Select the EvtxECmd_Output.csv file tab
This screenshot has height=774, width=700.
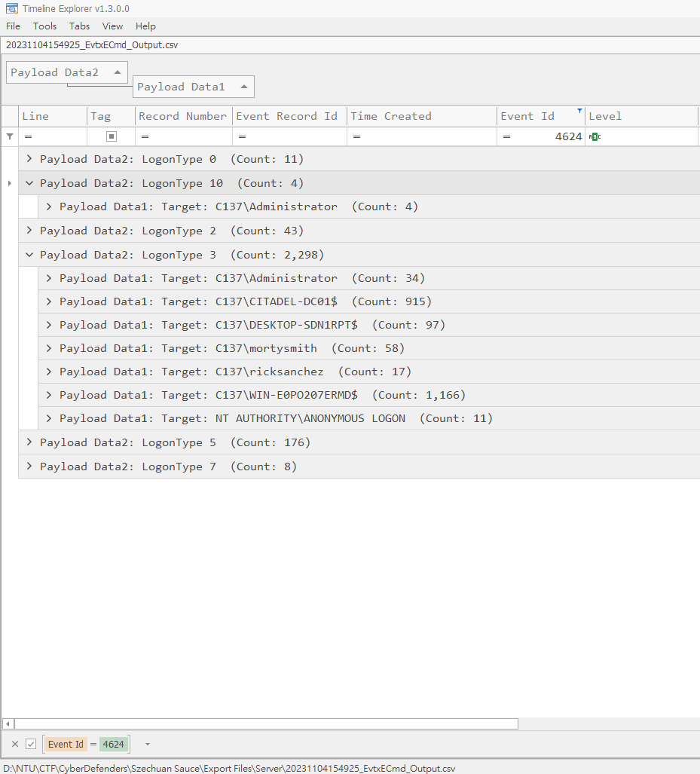tap(92, 45)
